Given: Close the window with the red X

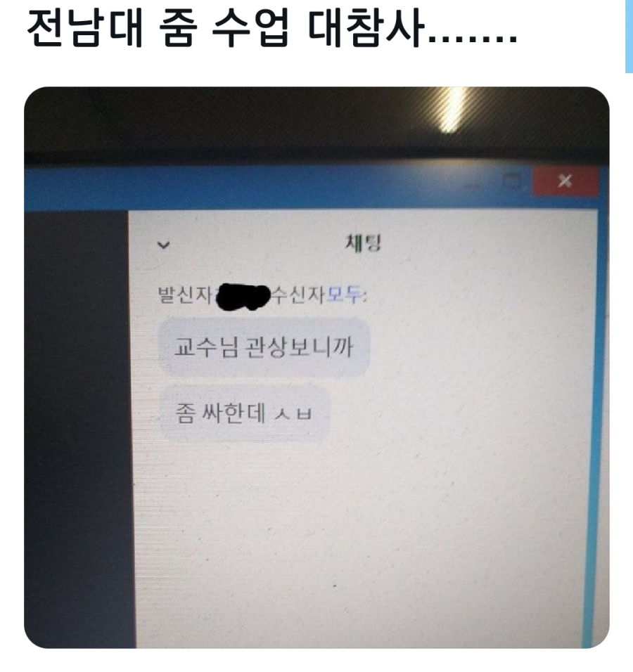Looking at the screenshot, I should click(x=565, y=181).
